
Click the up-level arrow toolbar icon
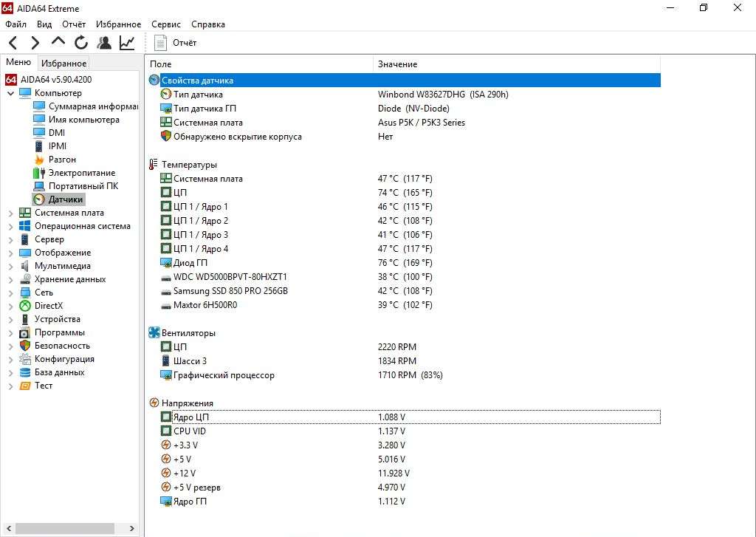(58, 42)
